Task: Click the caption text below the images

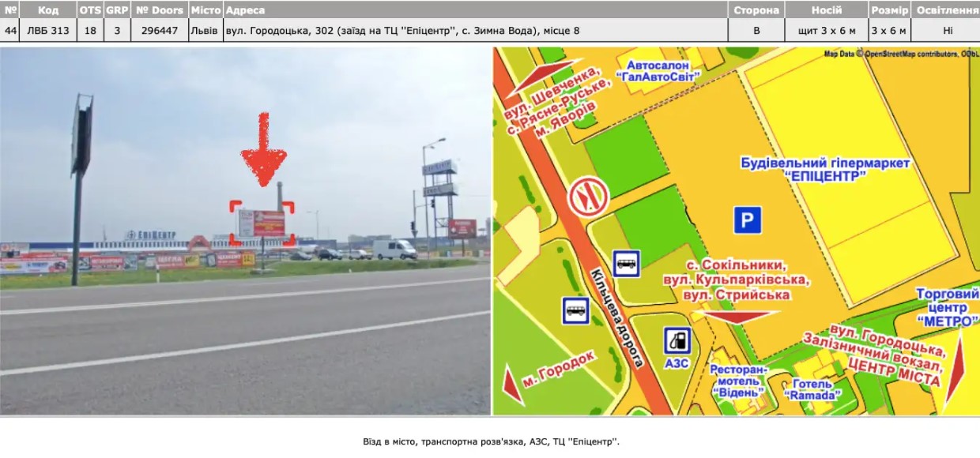Action: [x=490, y=441]
